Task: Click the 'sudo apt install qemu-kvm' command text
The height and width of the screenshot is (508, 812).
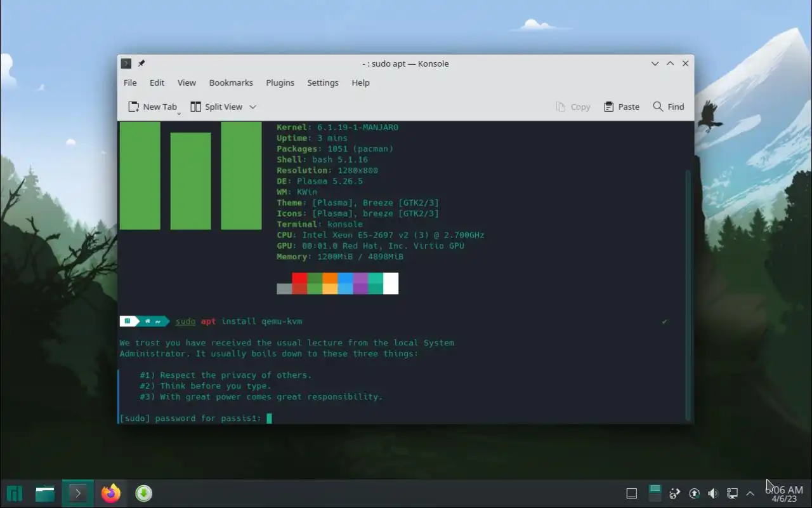Action: 239,321
